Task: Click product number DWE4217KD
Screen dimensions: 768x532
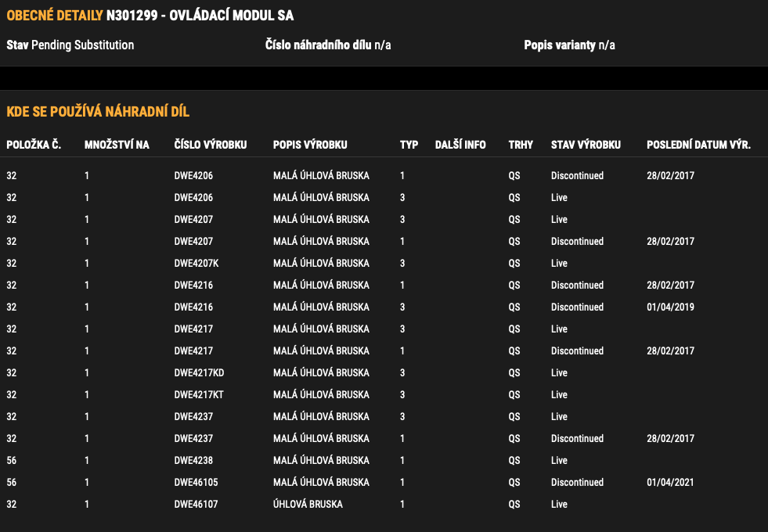Action: tap(199, 373)
